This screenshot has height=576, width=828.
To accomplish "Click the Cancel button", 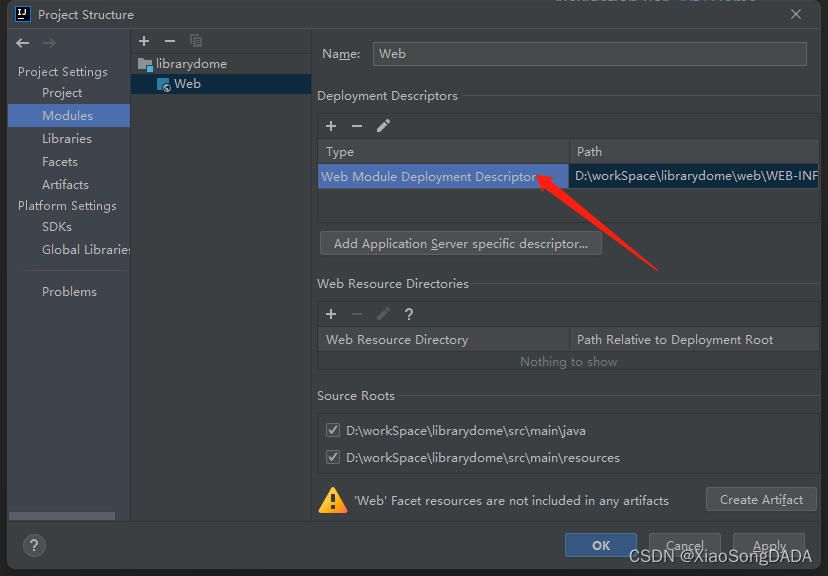I will 684,545.
